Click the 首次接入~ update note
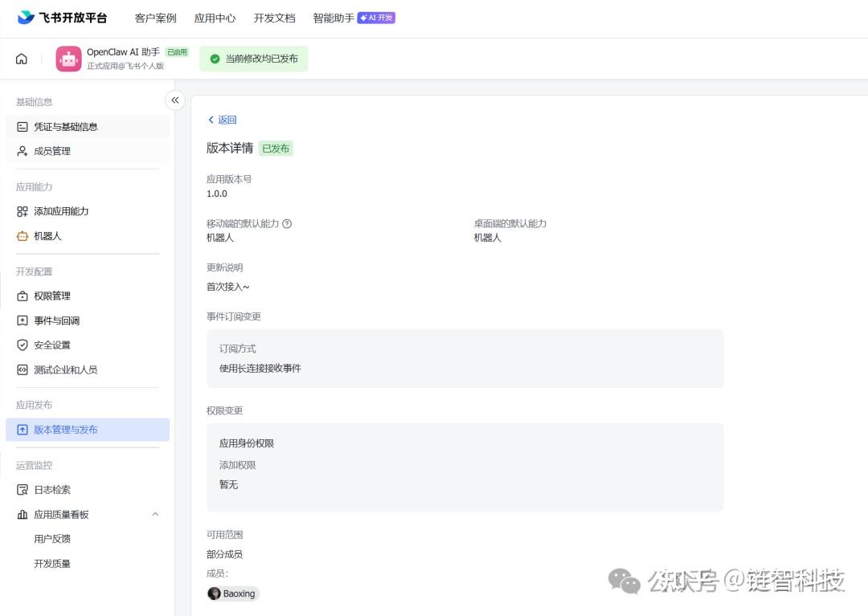 click(228, 287)
